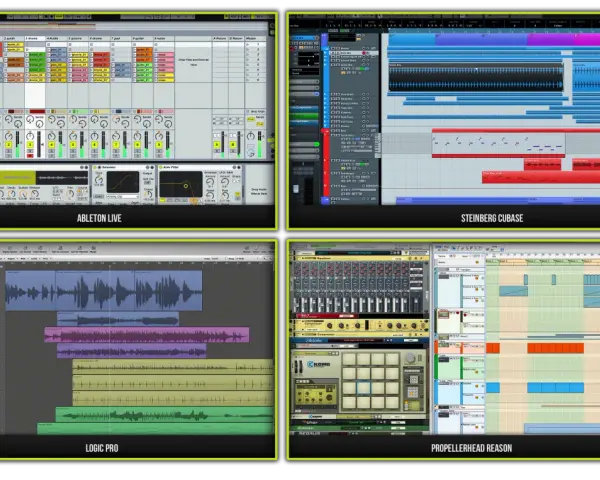Launch scene 4 in Ableton Master column
Viewport: 600px width, 480px height.
tap(248, 60)
